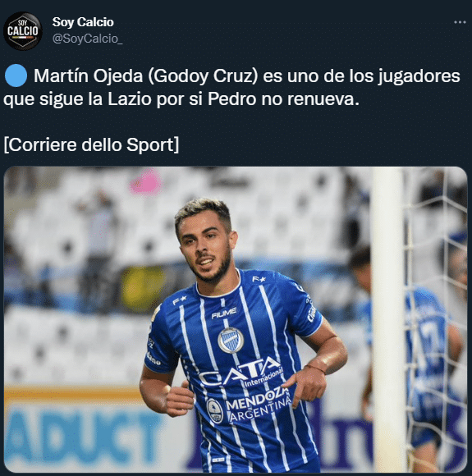Open the Soy Calcio display name
This screenshot has height=476, width=472.
click(x=83, y=22)
